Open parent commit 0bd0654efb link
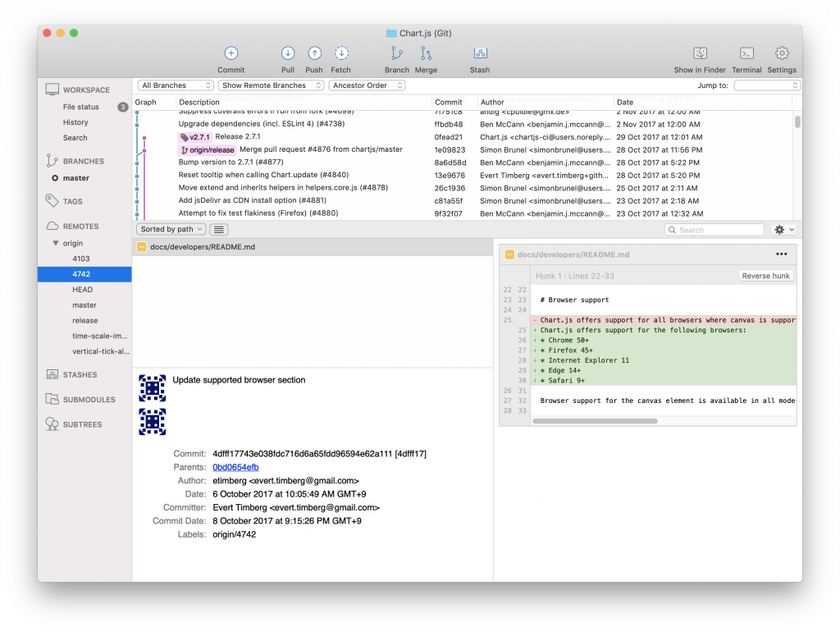Image resolution: width=840 pixels, height=632 pixels. [x=235, y=467]
